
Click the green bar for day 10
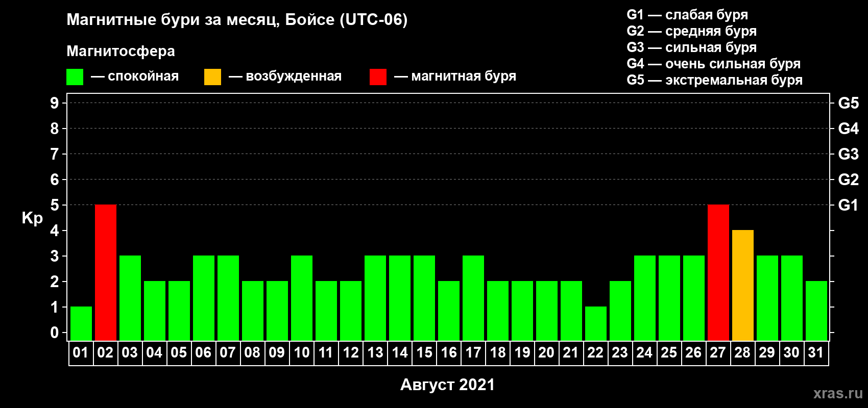pos(302,298)
